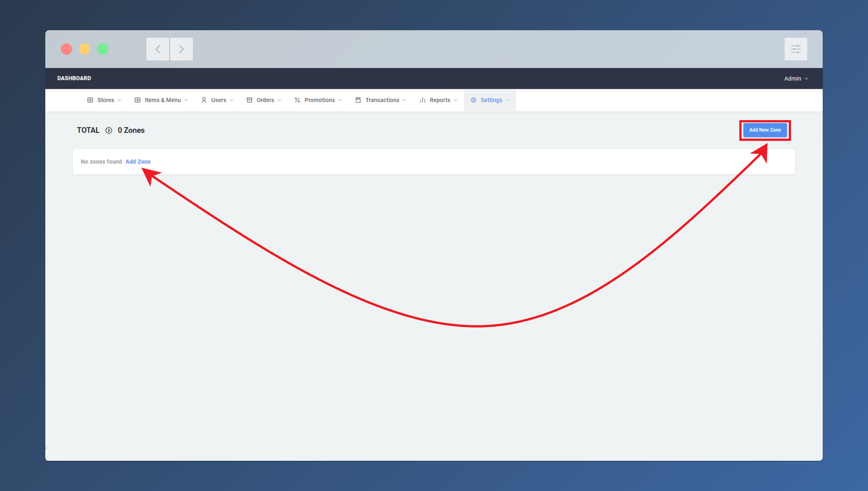The height and width of the screenshot is (491, 868).
Task: Open the Items & Menu menu
Action: 161,100
